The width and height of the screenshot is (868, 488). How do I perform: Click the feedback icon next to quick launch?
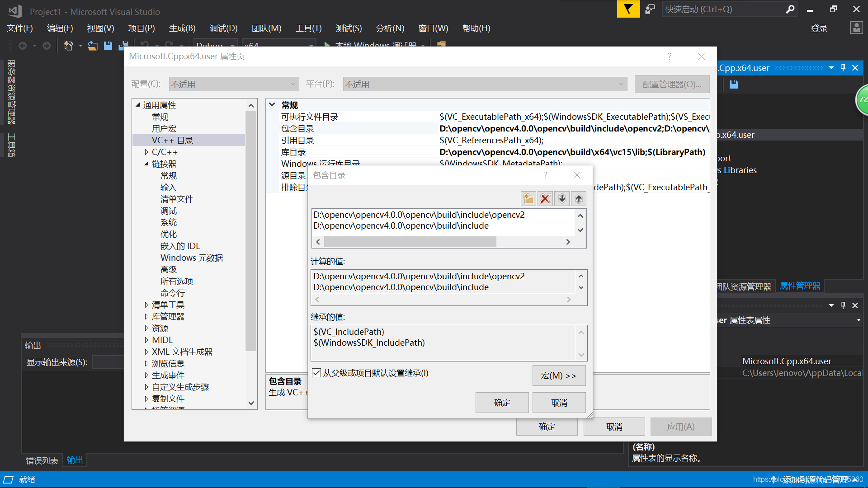tap(650, 9)
